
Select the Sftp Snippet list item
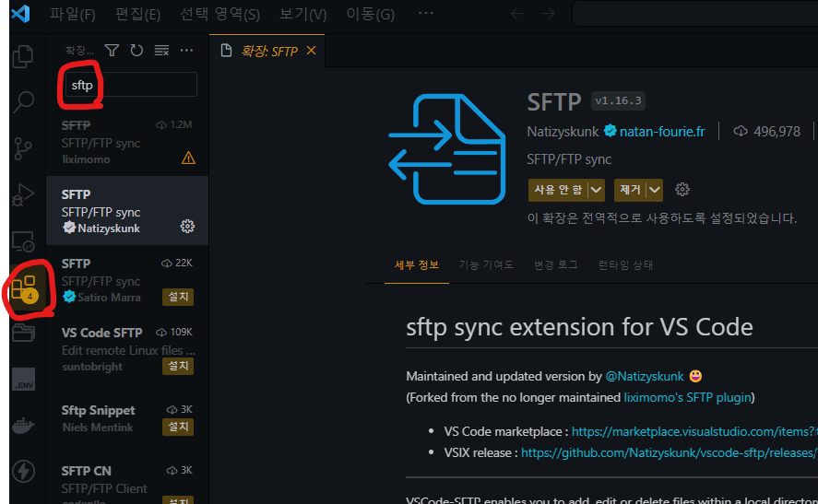127,418
